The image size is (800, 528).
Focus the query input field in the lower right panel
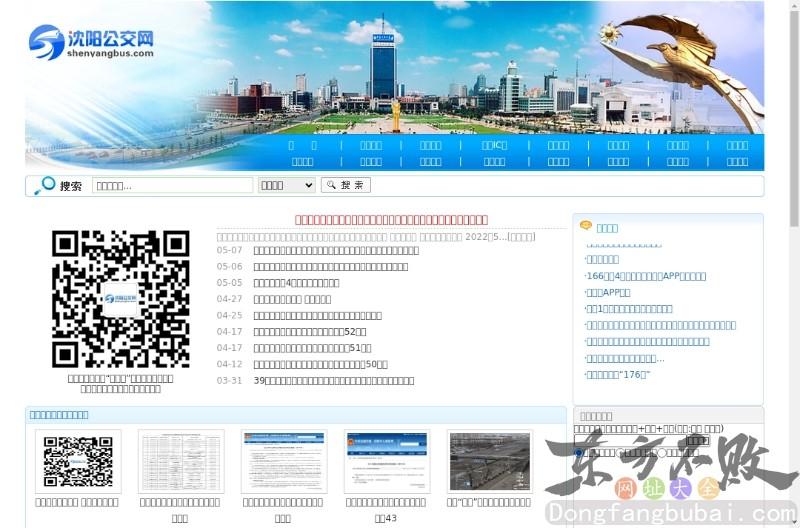click(x=629, y=440)
